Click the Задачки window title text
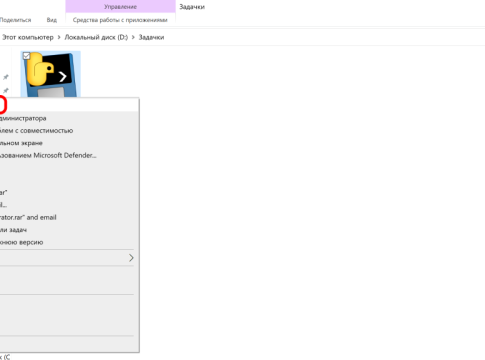485x360 pixels. (x=192, y=7)
